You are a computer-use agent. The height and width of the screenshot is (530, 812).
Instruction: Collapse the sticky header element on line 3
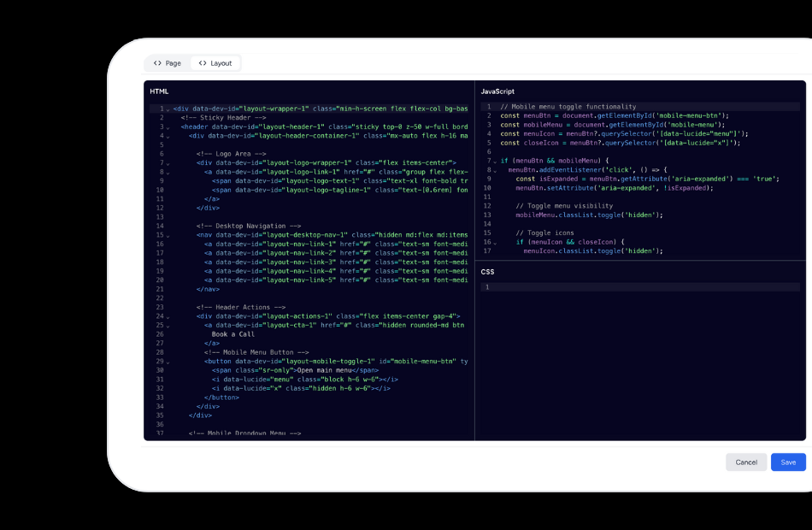tap(168, 127)
